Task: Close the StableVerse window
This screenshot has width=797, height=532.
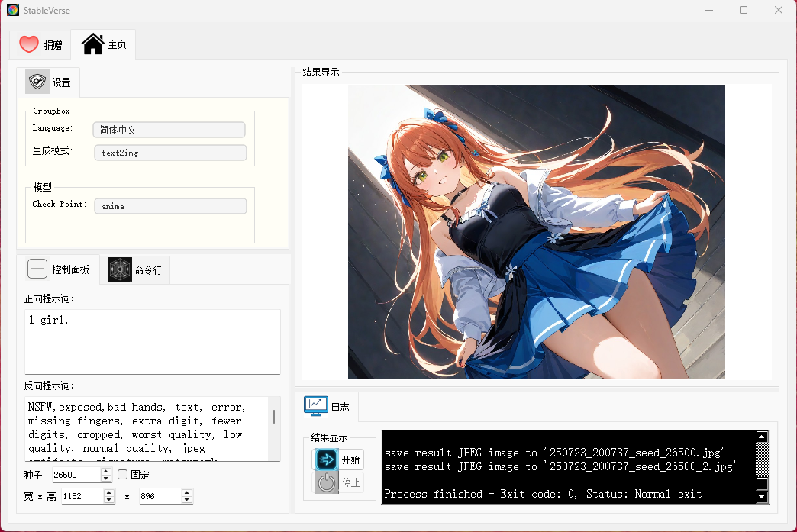Action: pyautogui.click(x=778, y=10)
